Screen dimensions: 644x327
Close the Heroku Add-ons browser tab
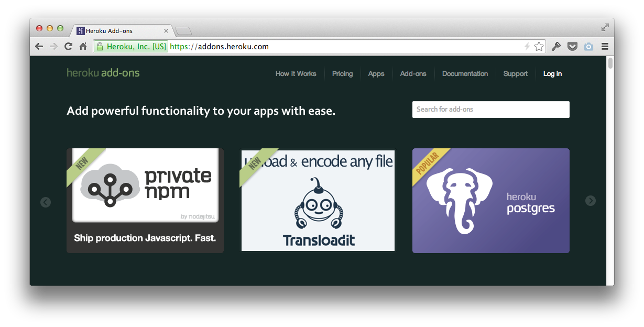166,31
